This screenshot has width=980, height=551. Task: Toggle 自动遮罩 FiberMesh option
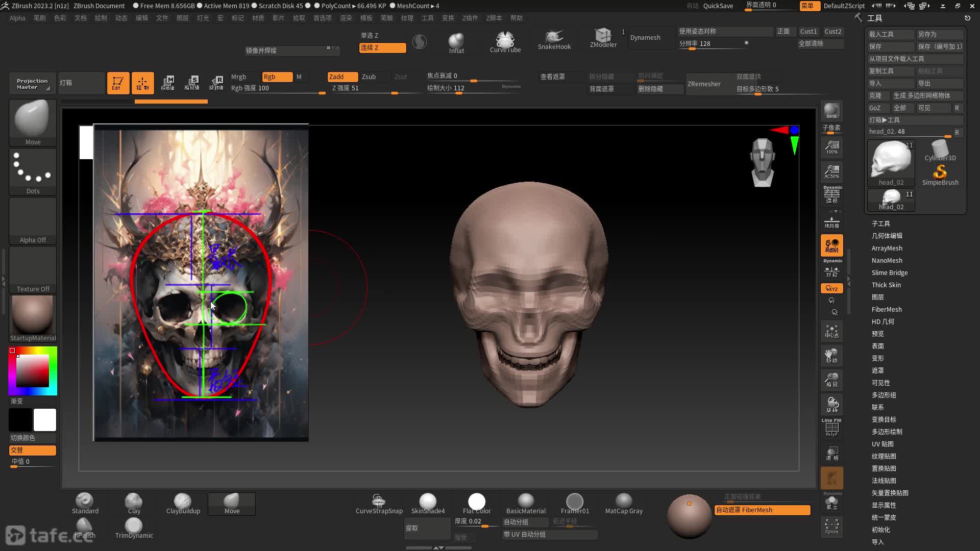(763, 510)
